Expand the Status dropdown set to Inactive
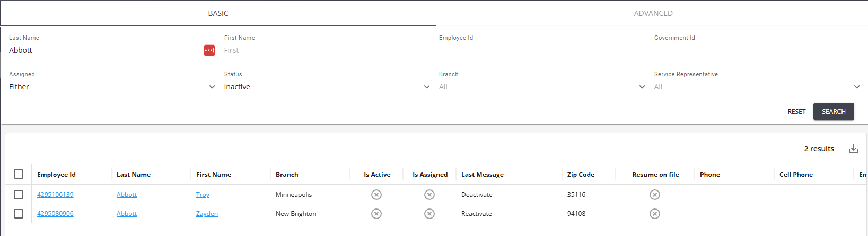868x236 pixels. click(x=327, y=87)
